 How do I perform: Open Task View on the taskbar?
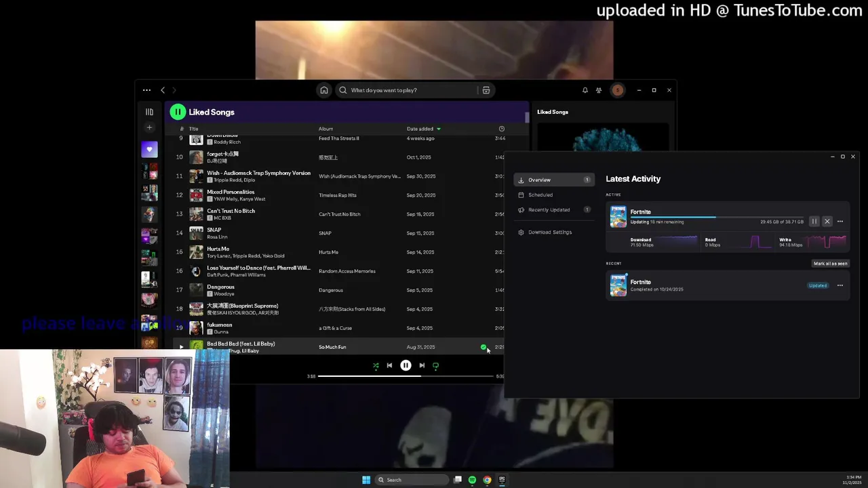[x=458, y=480]
